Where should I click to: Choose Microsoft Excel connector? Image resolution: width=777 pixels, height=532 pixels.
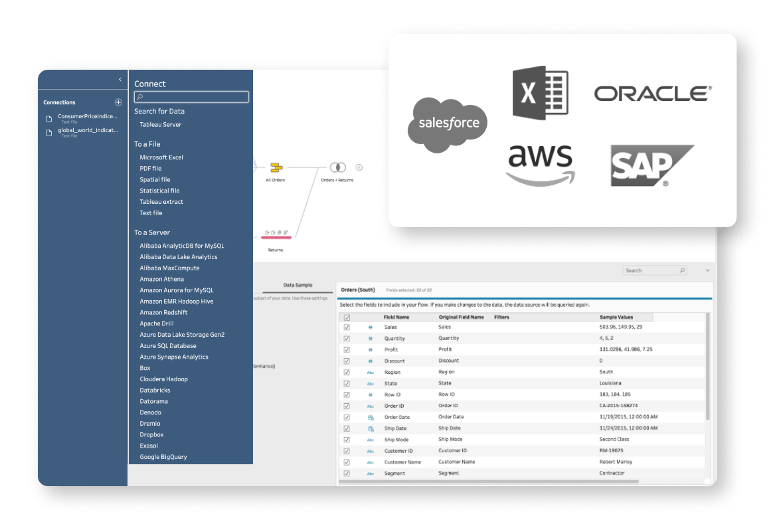click(x=161, y=157)
